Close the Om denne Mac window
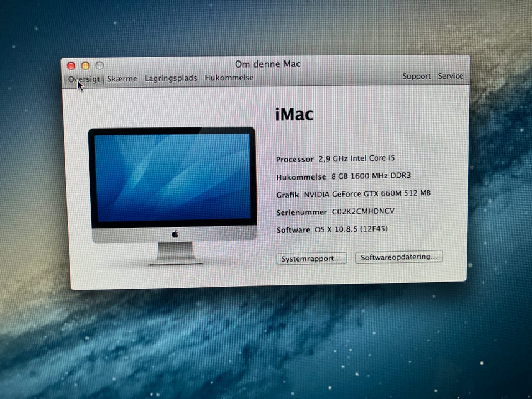Image resolution: width=532 pixels, height=399 pixels. [x=71, y=65]
